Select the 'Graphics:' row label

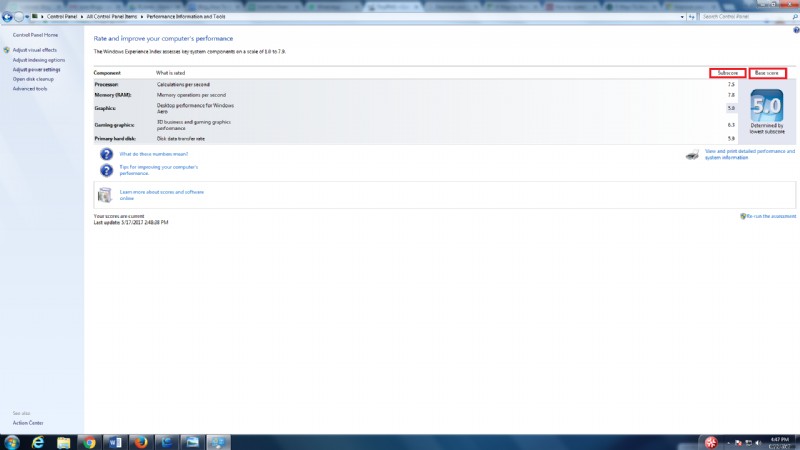pos(105,109)
